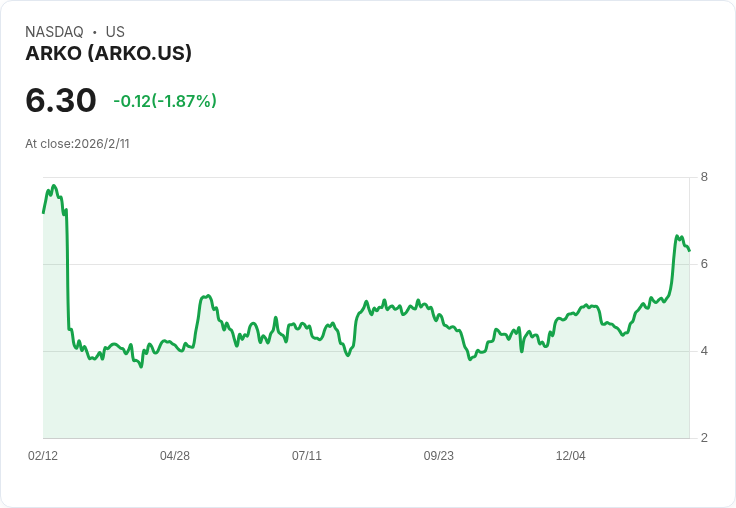
Task: Click the -0.12(-1.87%) price change
Action: click(x=165, y=101)
